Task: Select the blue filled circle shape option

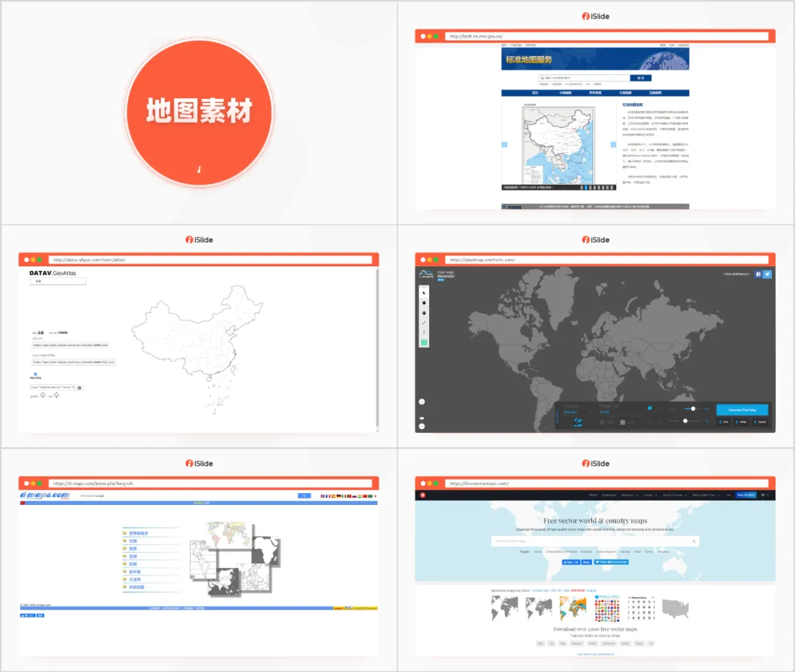Action: click(x=649, y=408)
